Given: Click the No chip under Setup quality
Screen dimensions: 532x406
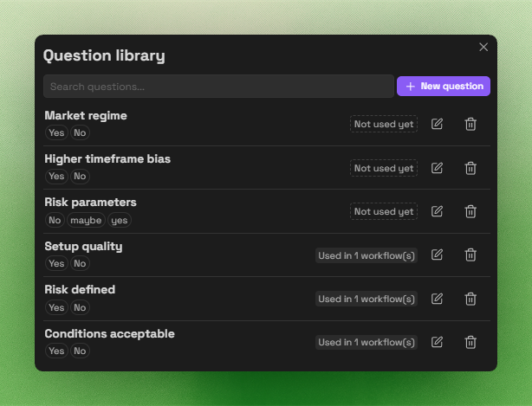Looking at the screenshot, I should click(x=80, y=263).
